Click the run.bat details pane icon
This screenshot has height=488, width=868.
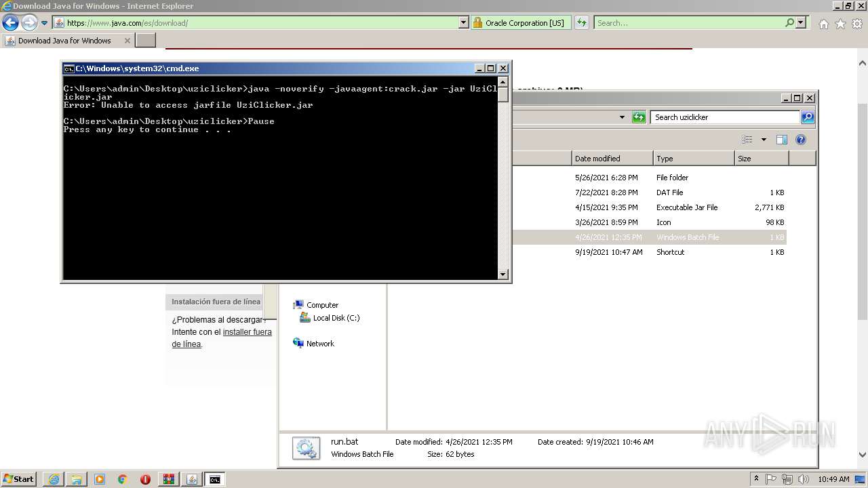(306, 448)
